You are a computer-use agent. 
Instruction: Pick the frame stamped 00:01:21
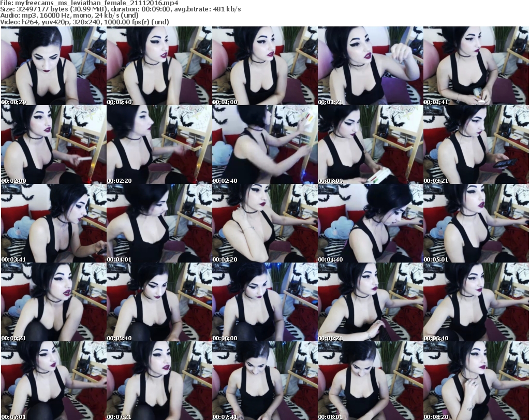pos(370,66)
